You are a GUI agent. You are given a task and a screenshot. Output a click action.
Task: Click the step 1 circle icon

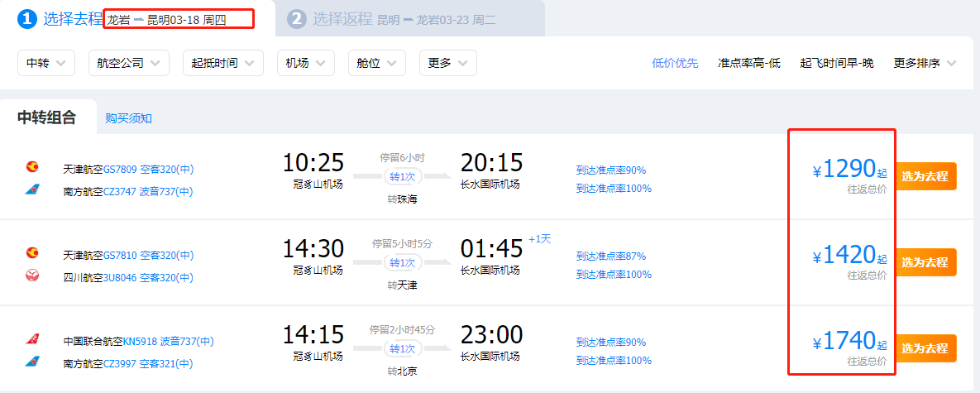26,19
